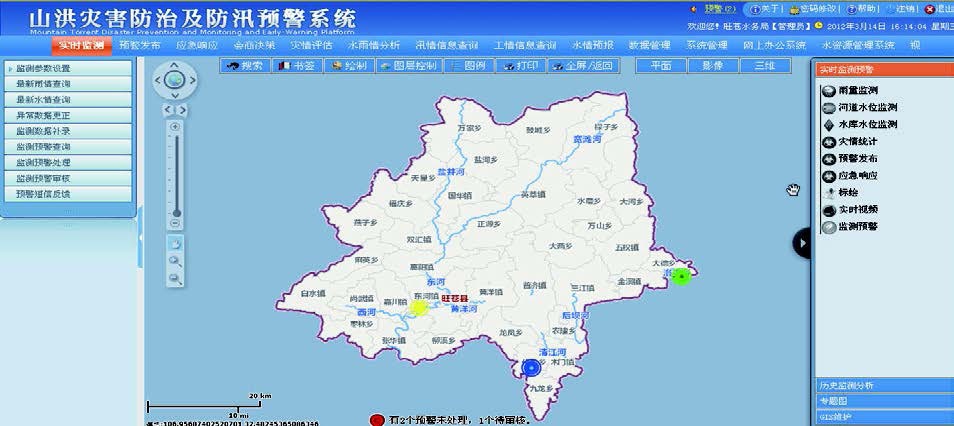Open 预警短信反馈
The width and height of the screenshot is (954, 426).
[68, 194]
